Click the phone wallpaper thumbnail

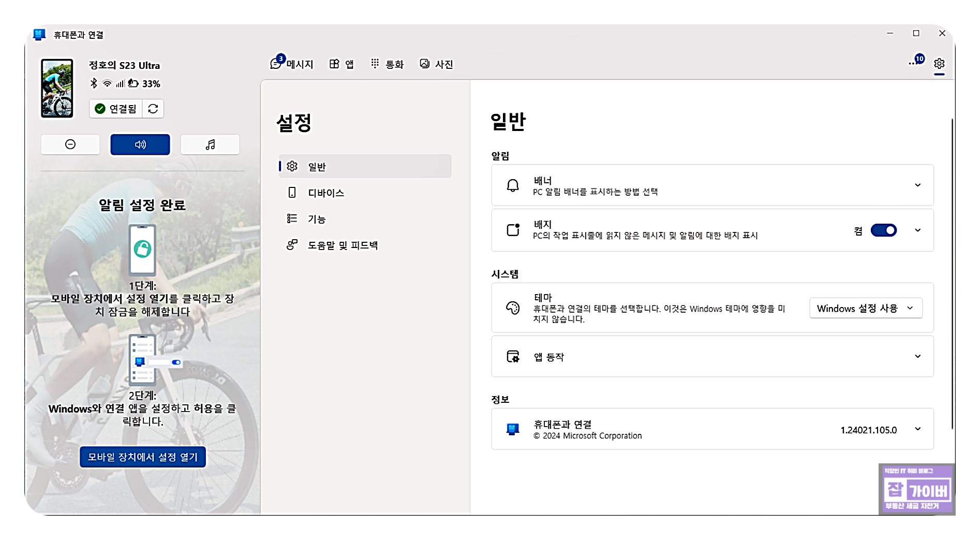(57, 89)
